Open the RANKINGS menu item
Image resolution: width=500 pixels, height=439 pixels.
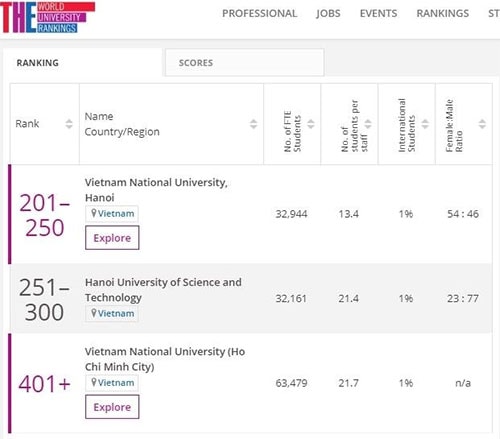[x=443, y=13]
